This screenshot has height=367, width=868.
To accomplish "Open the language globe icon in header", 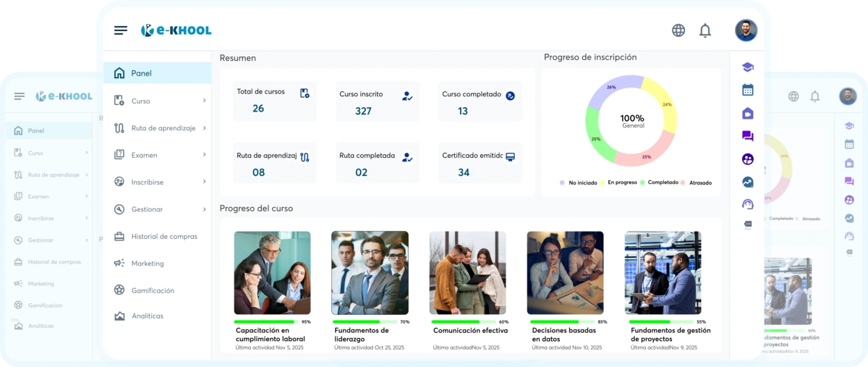I will coord(678,30).
